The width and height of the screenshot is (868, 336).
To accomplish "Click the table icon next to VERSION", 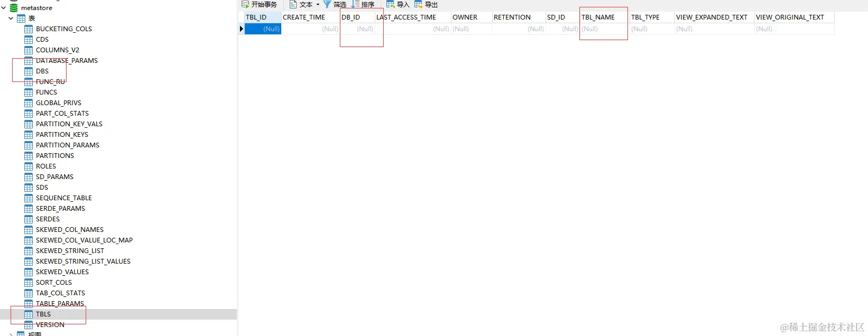I will pyautogui.click(x=29, y=325).
